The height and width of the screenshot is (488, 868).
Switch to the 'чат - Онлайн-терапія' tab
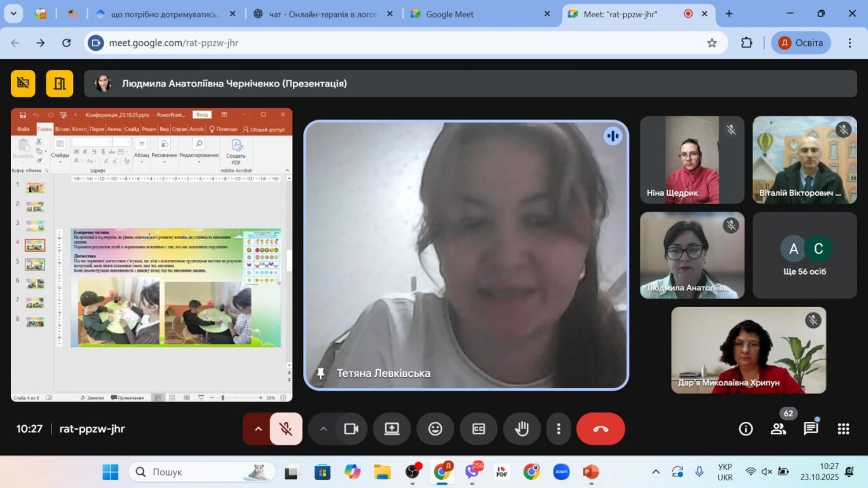pos(323,14)
